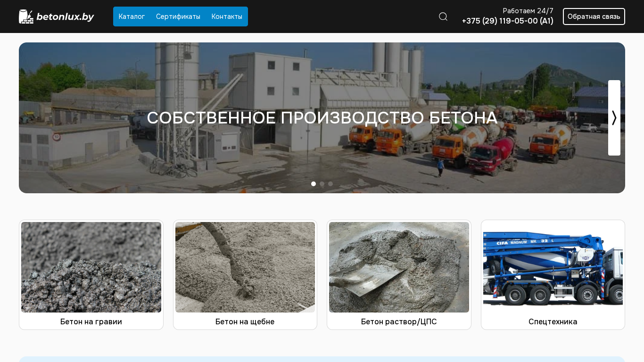Open the Сертификаты menu item
644x362 pixels.
[x=178, y=16]
